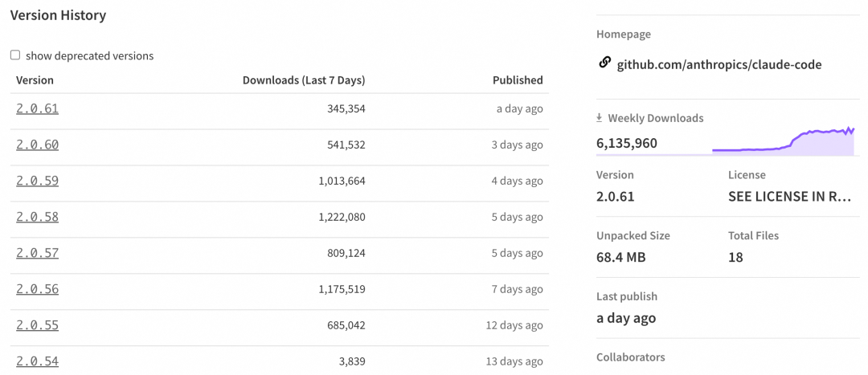
Task: Click the Downloads (Last 7 Days) column header
Action: pyautogui.click(x=303, y=80)
